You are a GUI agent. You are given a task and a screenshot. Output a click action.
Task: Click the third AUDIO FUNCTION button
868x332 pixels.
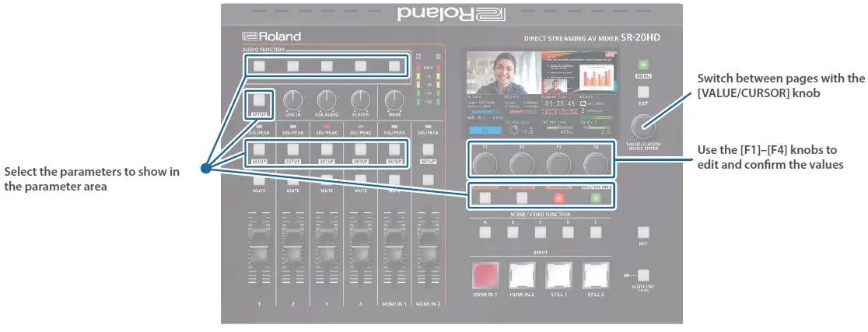pos(327,66)
